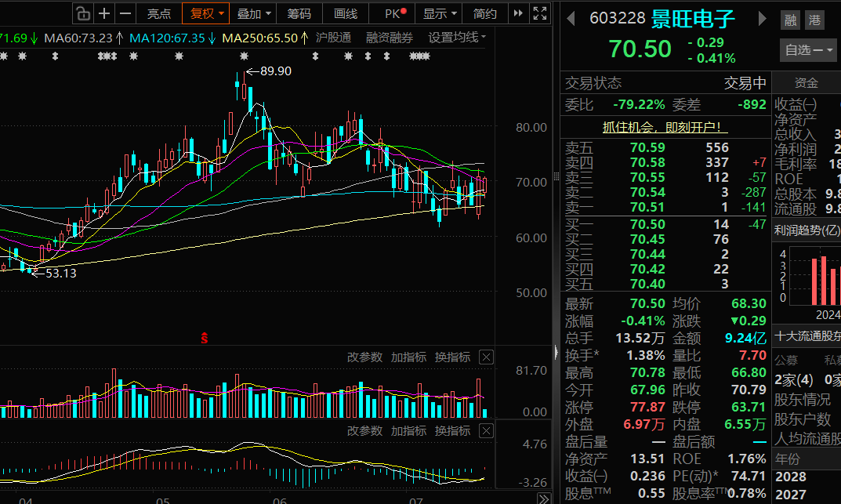Show more toolbar items with double-arrow icon
This screenshot has height=504, width=841.
518,13
